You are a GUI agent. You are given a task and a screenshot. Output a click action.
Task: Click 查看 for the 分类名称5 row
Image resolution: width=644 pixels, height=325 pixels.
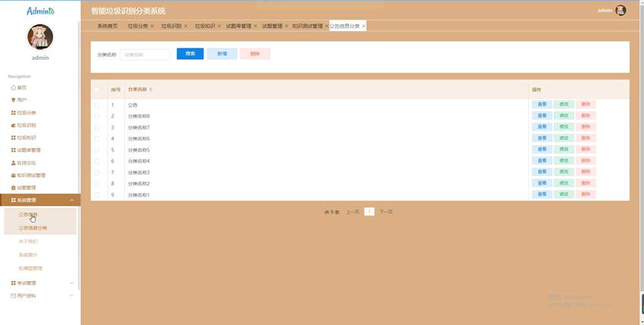tap(542, 150)
